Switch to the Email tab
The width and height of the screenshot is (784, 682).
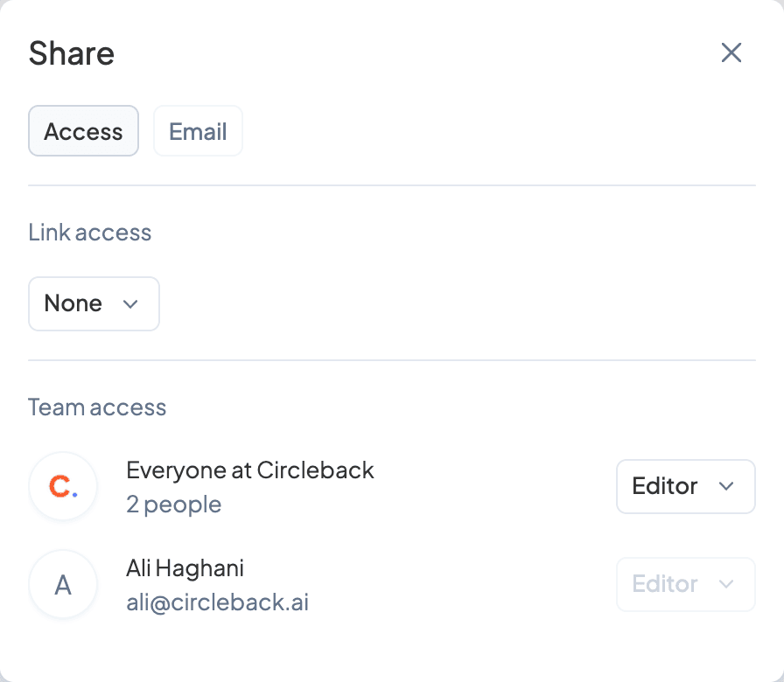(198, 131)
